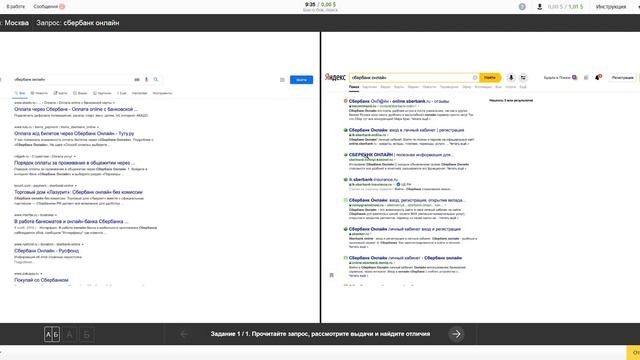Click the Yandex voice search microphone icon
The width and height of the screenshot is (640, 360).
[x=511, y=77]
